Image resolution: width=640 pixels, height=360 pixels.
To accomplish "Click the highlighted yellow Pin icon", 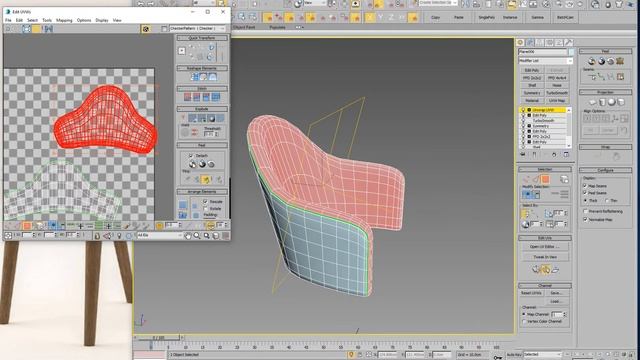I will click(206, 179).
